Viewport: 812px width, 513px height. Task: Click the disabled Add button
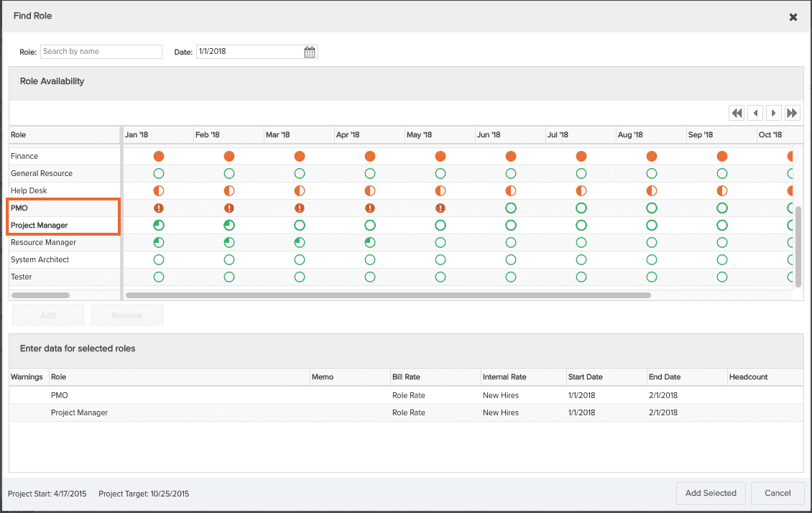[x=48, y=315]
